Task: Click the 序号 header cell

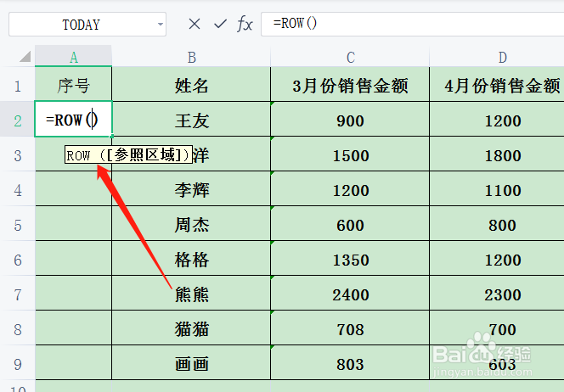Action: (x=73, y=85)
